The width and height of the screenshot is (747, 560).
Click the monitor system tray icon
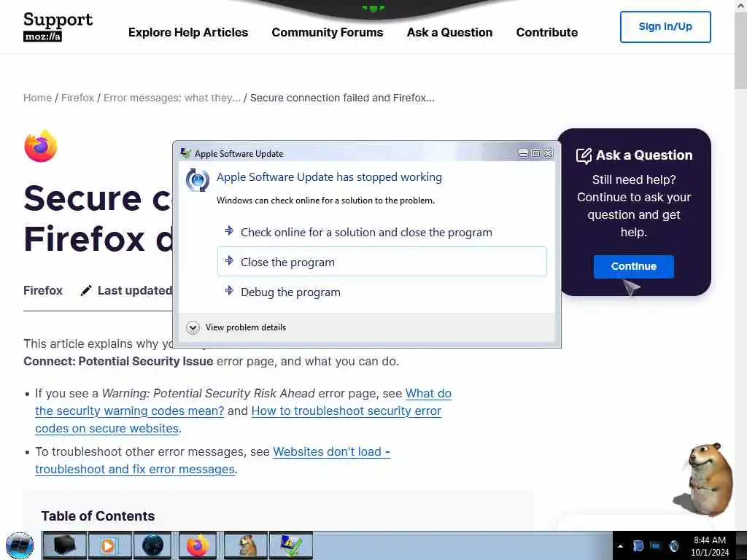tap(656, 546)
